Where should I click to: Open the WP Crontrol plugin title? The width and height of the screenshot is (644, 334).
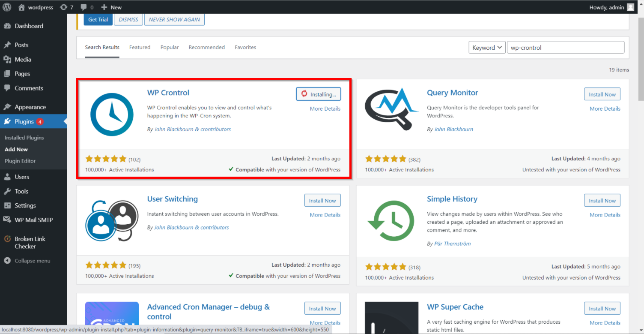(x=168, y=93)
